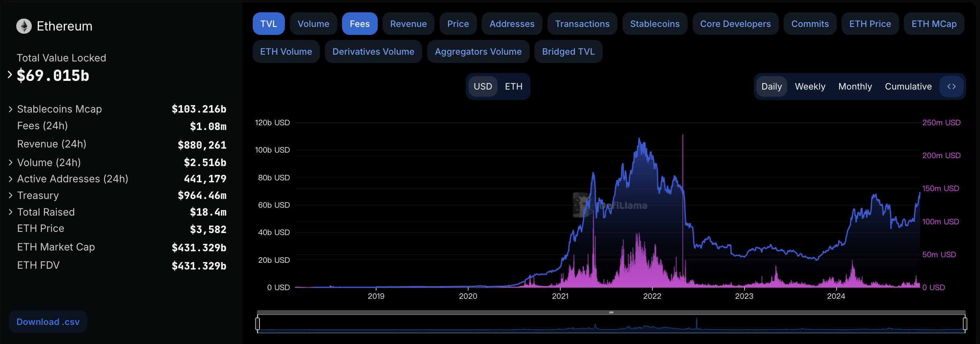The width and height of the screenshot is (980, 344).
Task: Click the $18.4m total raised value
Action: [208, 212]
